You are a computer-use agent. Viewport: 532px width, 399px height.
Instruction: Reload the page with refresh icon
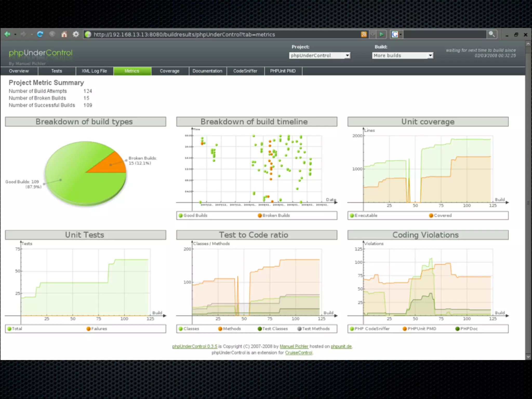click(x=40, y=34)
